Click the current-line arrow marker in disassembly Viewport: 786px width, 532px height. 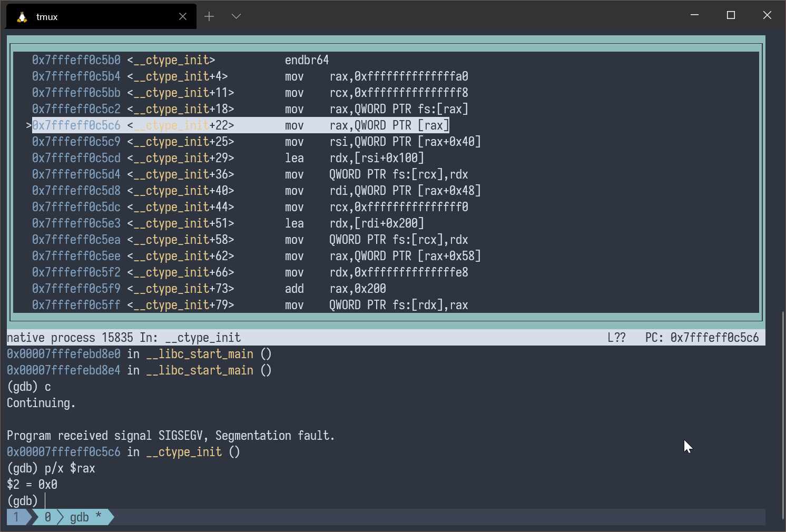click(x=28, y=125)
